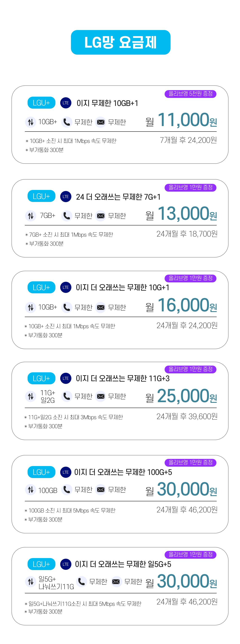Viewport: 240px width, 644px height.
Task: Open the 이지 더 오래쓰는 무제한 일5G+5 title
Action: coord(123,564)
